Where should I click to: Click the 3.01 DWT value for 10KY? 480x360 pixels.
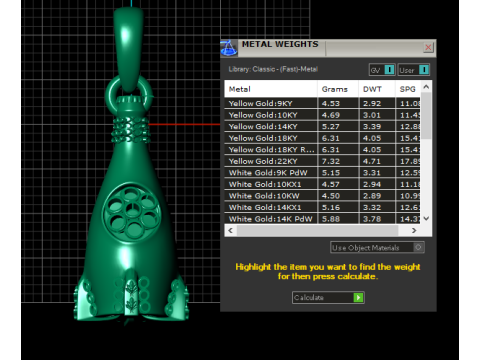(x=372, y=115)
